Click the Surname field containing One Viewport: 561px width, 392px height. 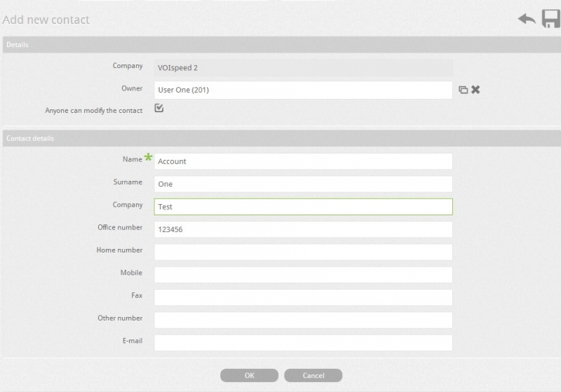pyautogui.click(x=304, y=184)
